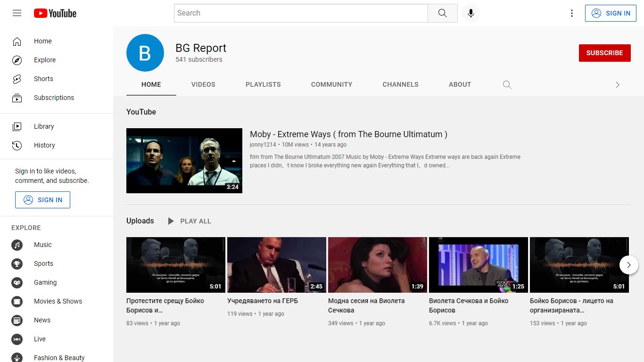Viewport: 644px width, 362px height.
Task: Click the YouTube section heading
Action: pyautogui.click(x=141, y=112)
